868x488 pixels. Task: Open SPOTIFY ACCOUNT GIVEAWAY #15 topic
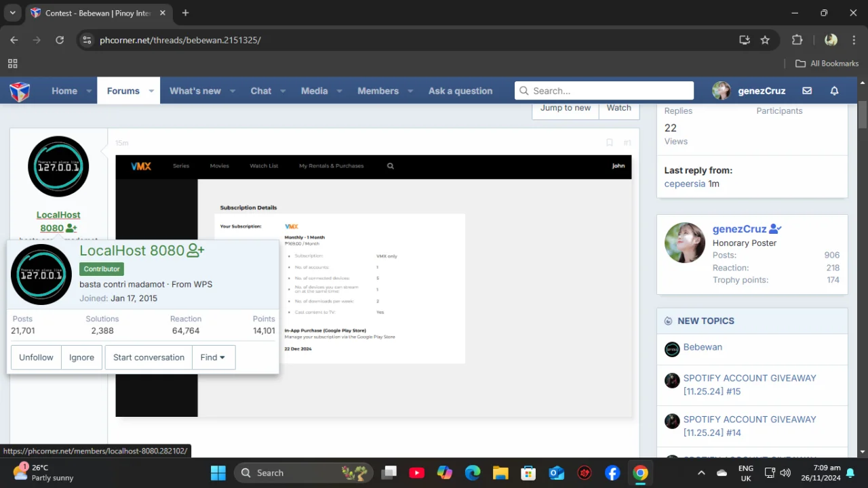[x=749, y=384]
